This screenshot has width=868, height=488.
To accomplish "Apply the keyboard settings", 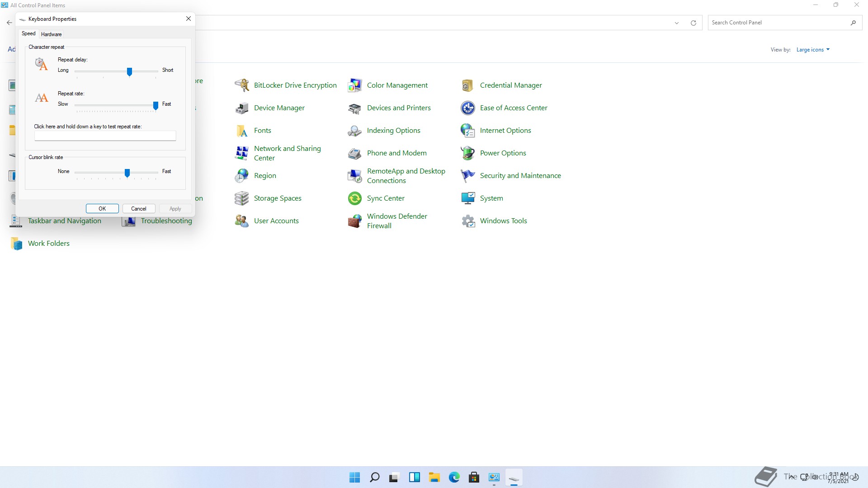I will pos(175,208).
